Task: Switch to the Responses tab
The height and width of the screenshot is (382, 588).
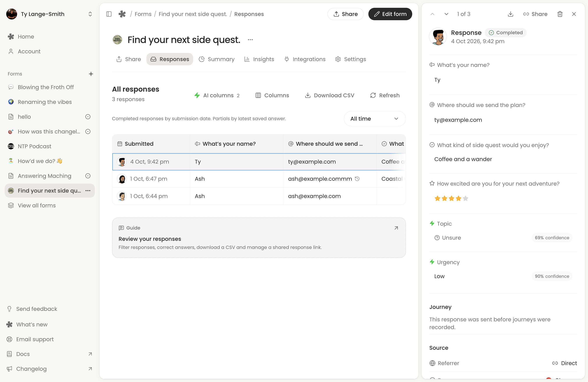Action: 170,59
